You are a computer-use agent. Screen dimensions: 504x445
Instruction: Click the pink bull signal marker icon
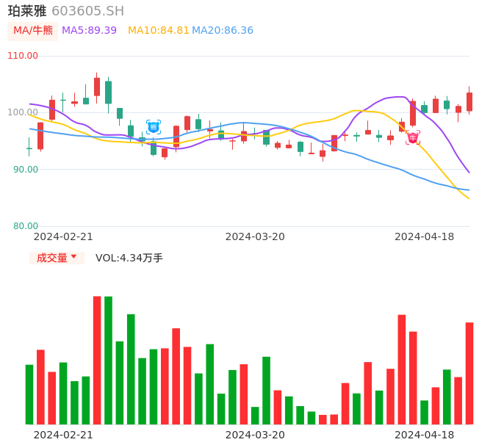pyautogui.click(x=413, y=137)
